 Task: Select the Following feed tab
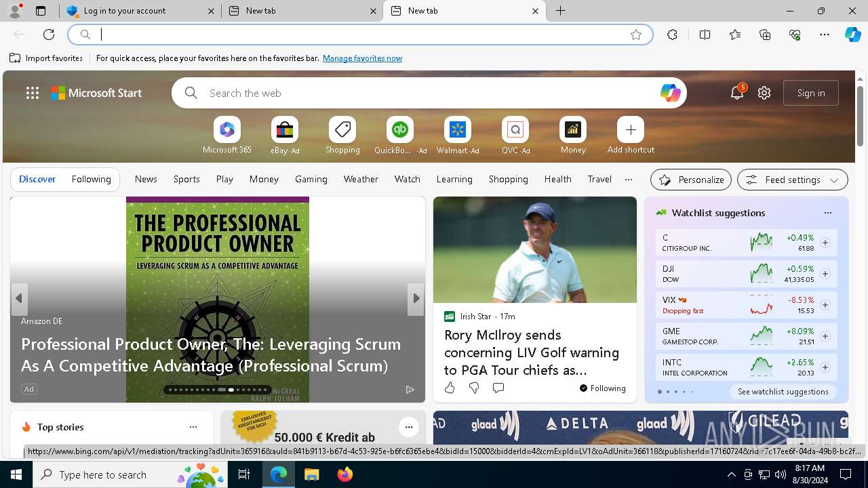(x=91, y=179)
